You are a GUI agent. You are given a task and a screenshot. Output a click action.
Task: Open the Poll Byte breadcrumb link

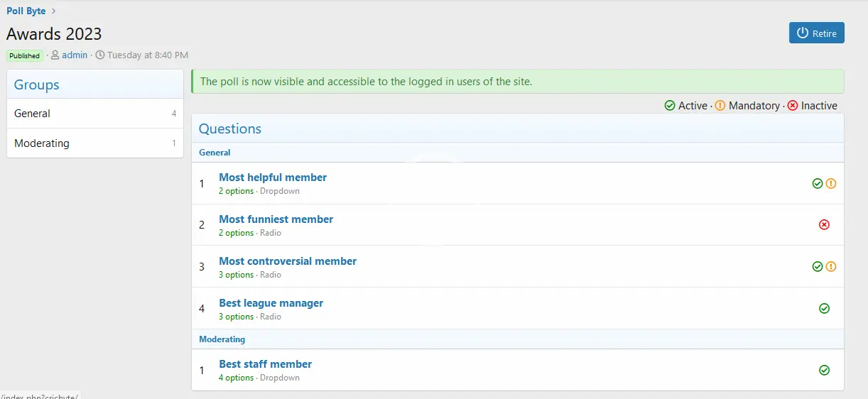click(x=26, y=11)
